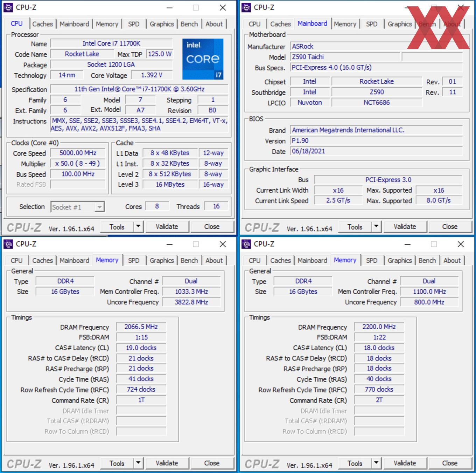
Task: Select SPD tab in bottom-left Memory window
Action: pos(134,260)
